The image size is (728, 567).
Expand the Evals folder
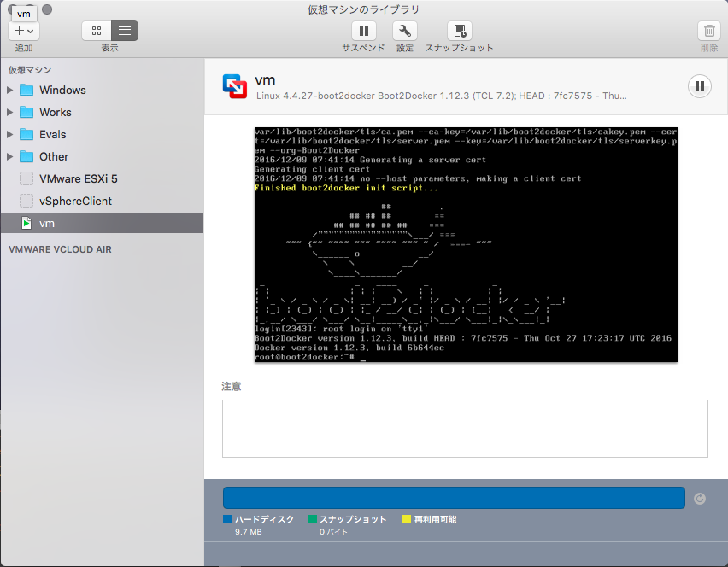click(x=9, y=135)
